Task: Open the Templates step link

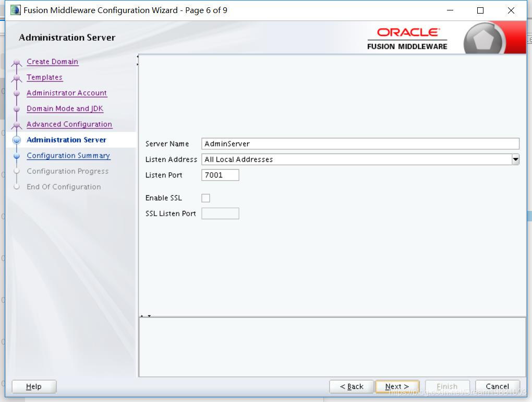Action: [44, 77]
